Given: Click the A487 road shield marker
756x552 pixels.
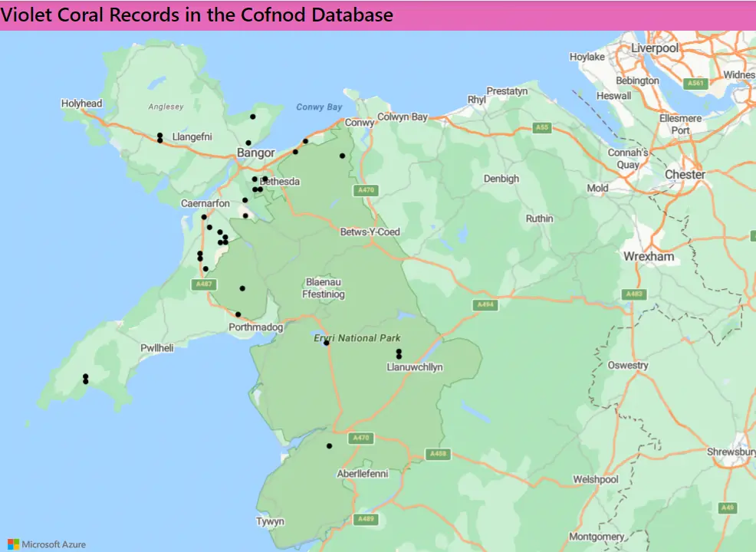Looking at the screenshot, I should pyautogui.click(x=202, y=284).
